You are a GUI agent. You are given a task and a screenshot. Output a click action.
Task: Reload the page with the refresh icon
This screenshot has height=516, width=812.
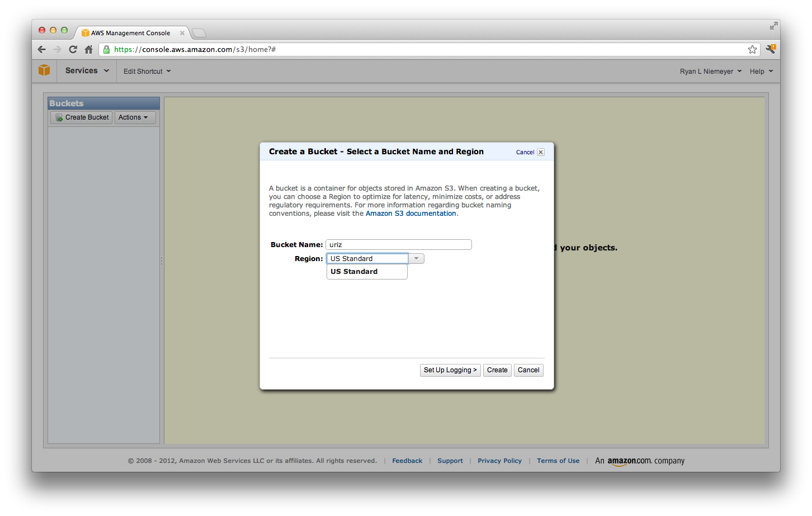point(73,49)
